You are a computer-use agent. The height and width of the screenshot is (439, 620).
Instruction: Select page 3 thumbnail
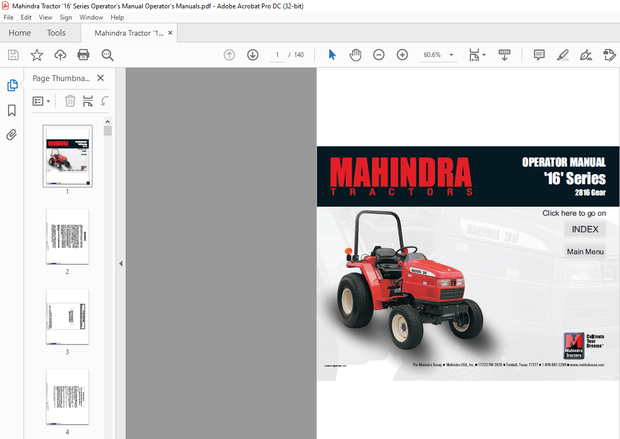68,317
